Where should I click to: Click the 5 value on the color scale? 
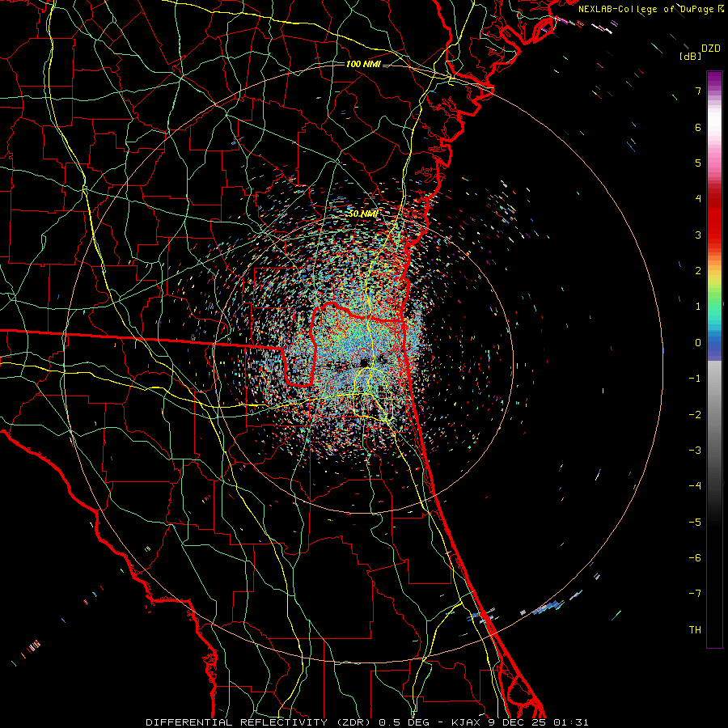click(698, 163)
